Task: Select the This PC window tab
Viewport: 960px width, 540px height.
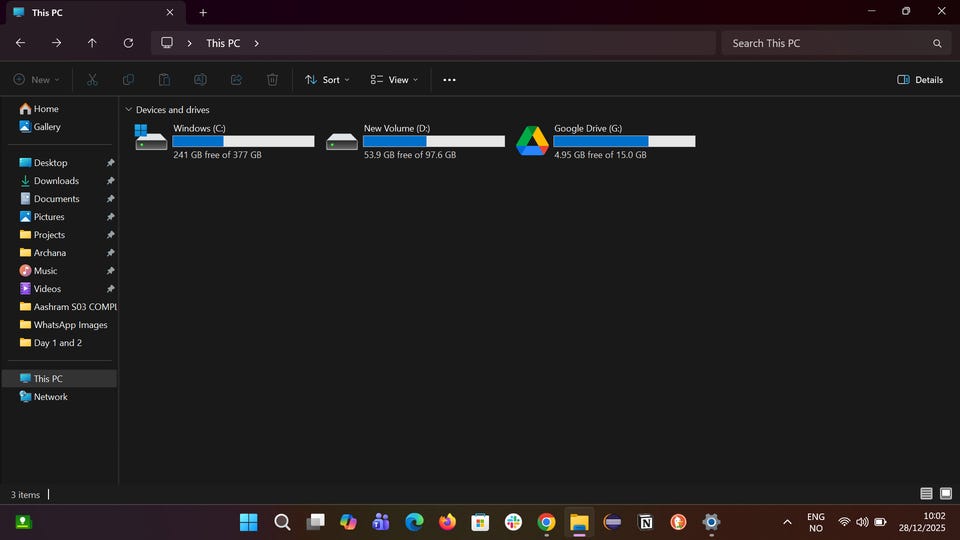Action: (95, 12)
